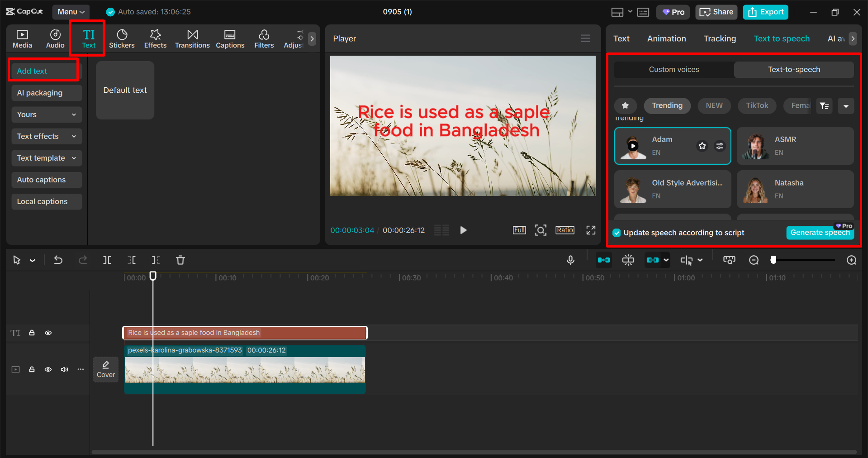Expand the Text template section

pyautogui.click(x=46, y=158)
